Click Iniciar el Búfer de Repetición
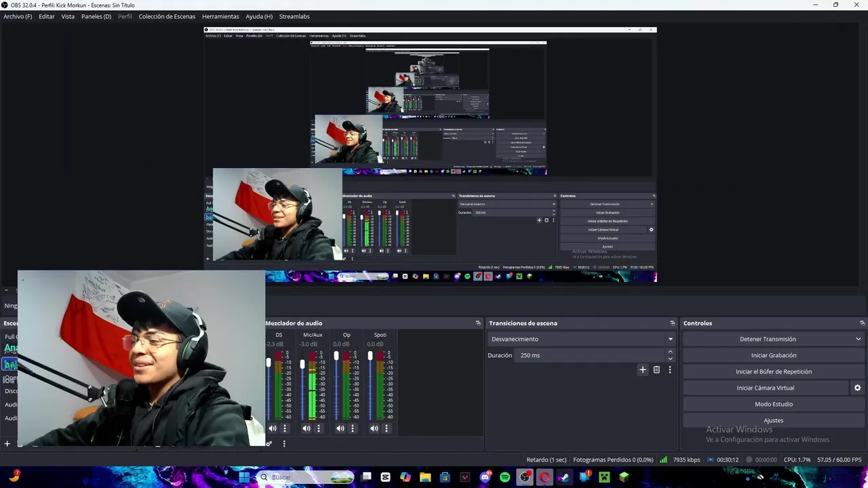This screenshot has height=488, width=868. point(774,371)
